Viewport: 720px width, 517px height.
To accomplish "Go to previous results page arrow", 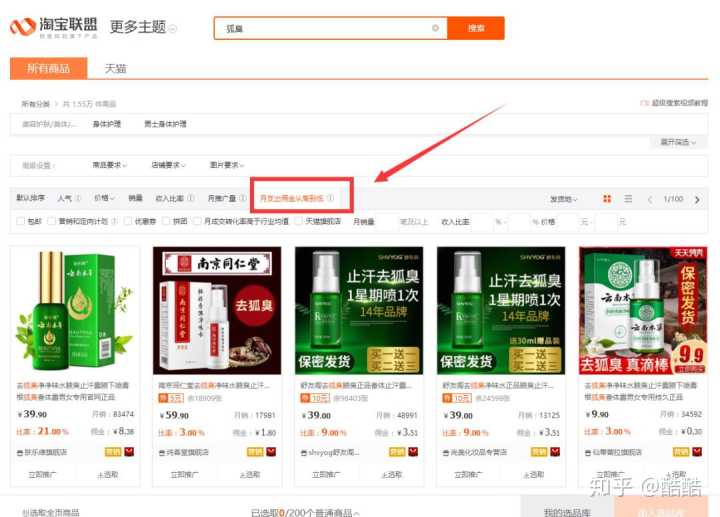I will point(650,199).
